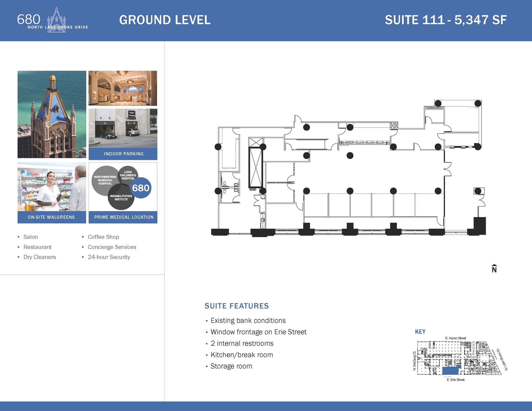532x411 pixels.
Task: Click the PRIME MEDICAL LOCATION caption
Action: click(124, 217)
